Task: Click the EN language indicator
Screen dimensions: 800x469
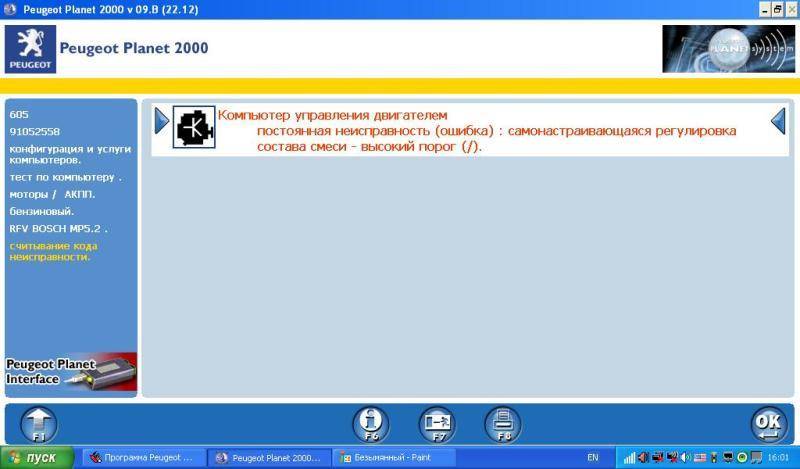Action: point(592,458)
